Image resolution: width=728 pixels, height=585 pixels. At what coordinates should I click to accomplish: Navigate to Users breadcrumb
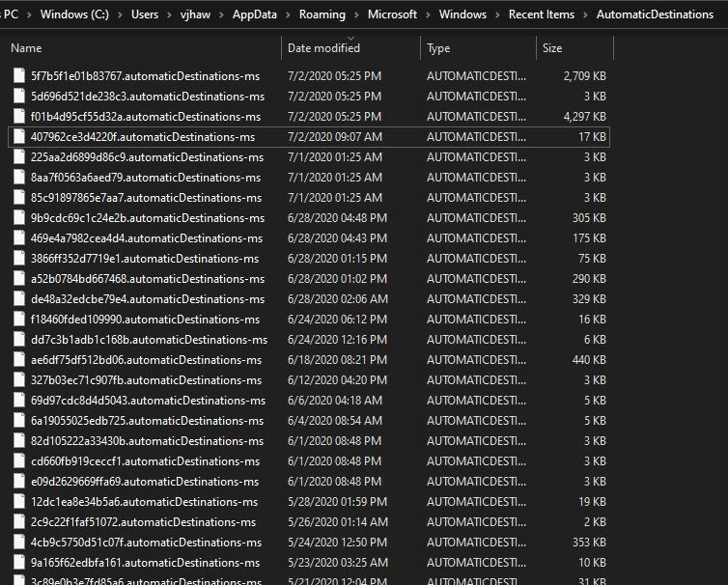[145, 14]
